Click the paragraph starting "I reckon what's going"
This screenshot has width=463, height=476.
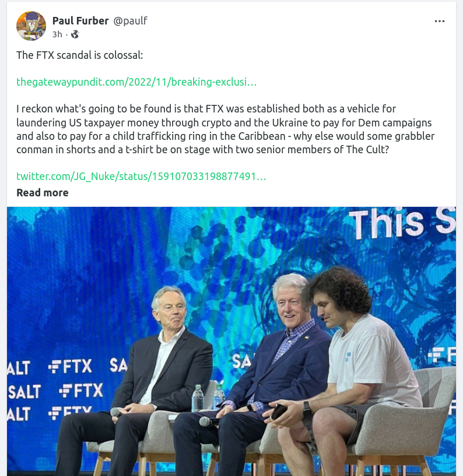225,129
